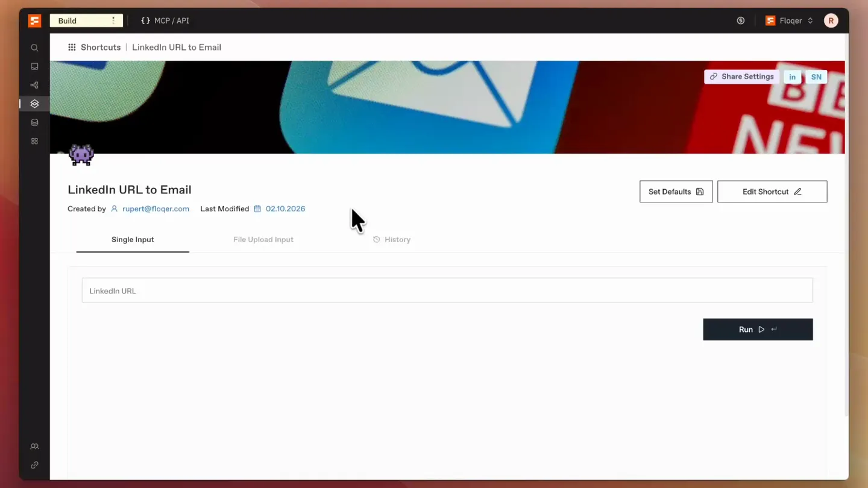The width and height of the screenshot is (868, 488).
Task: Click the Shortcuts grid icon in the breadcrumb
Action: pos(72,47)
